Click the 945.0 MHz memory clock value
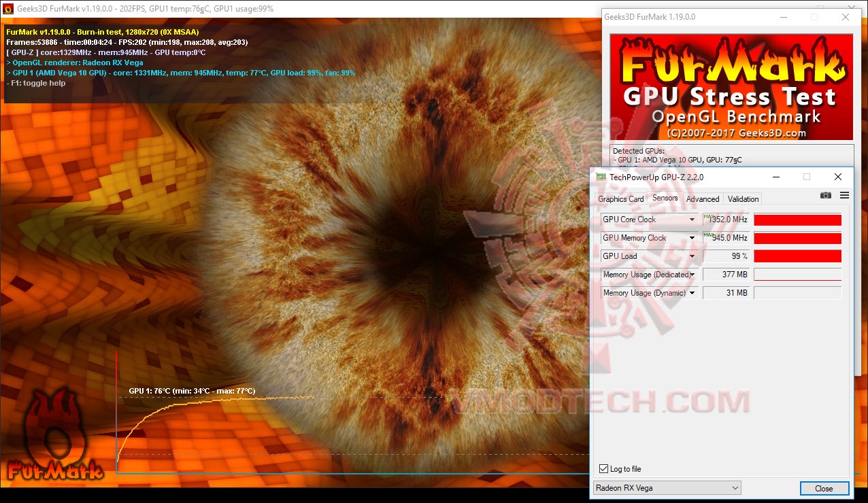Screen dimensions: 868x503 (726, 238)
